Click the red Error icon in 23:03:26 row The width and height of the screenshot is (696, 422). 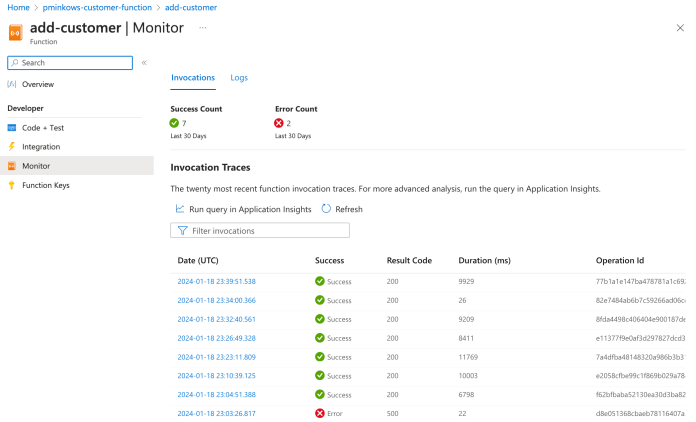coord(320,413)
